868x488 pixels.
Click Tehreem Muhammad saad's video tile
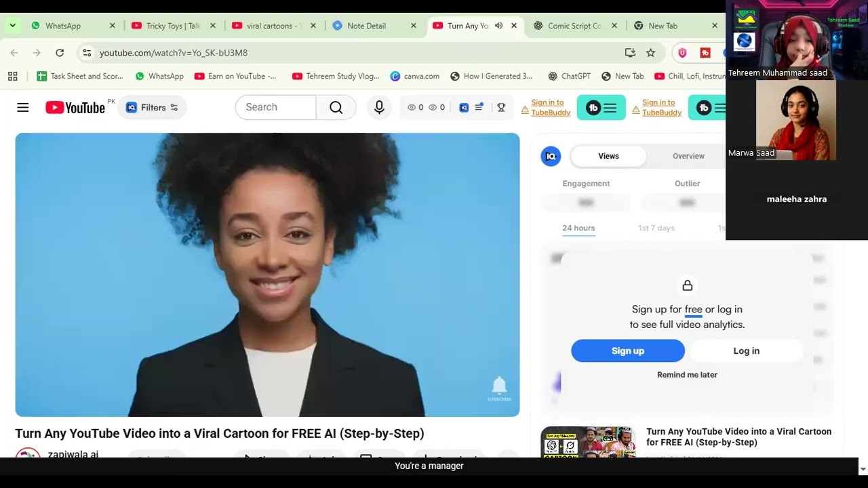coord(796,40)
